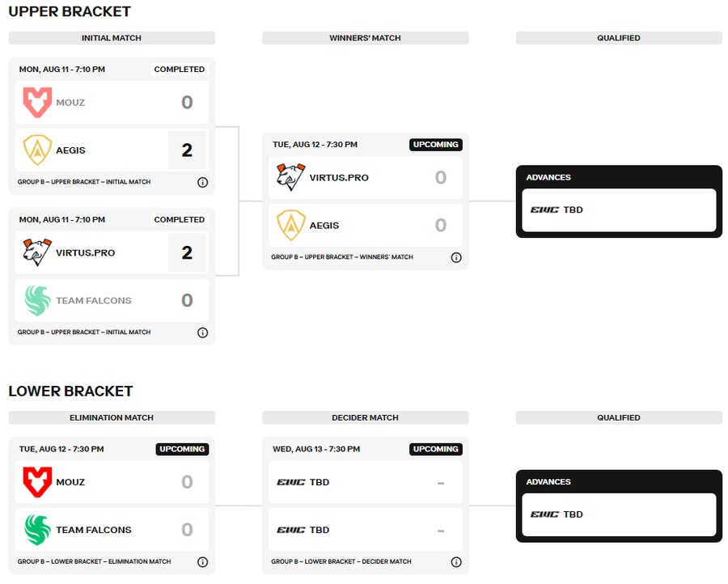Open info icon for MOUZ vs AEGIS initial match
Image resolution: width=728 pixels, height=584 pixels.
tap(202, 183)
